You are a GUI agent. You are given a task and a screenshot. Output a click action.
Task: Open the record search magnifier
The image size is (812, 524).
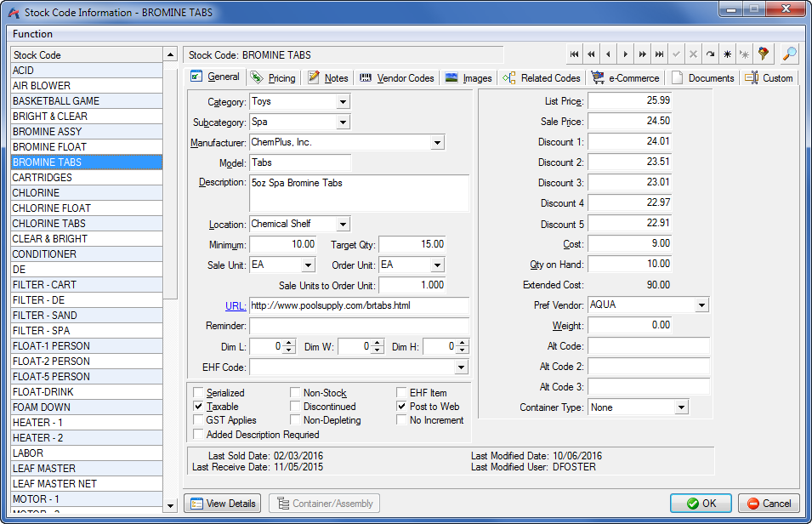tap(789, 54)
